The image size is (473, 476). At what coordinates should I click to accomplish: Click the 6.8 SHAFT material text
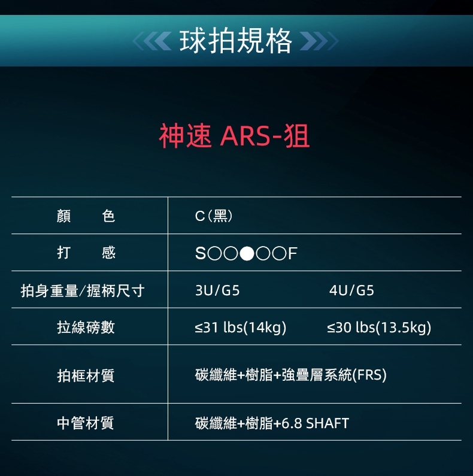point(315,423)
